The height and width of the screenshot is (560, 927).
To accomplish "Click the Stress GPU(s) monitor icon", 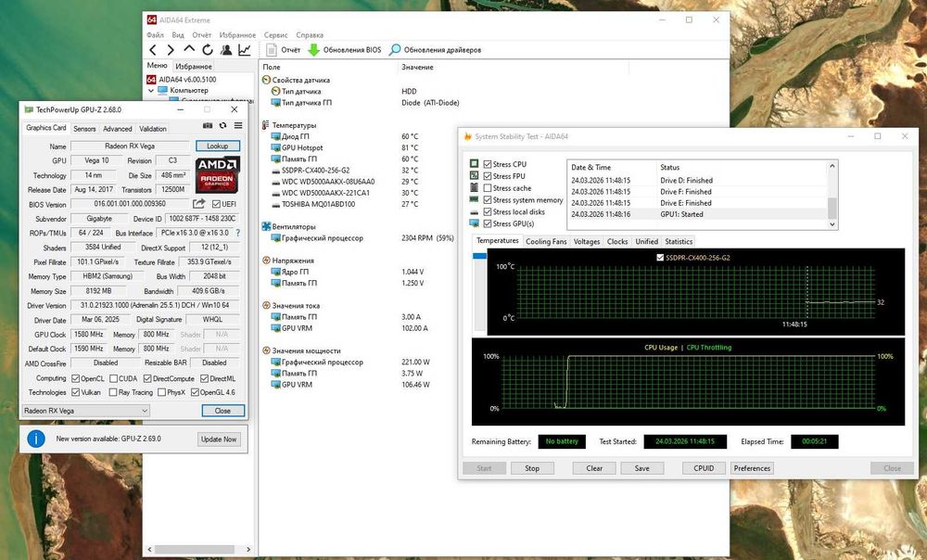I will 474,223.
